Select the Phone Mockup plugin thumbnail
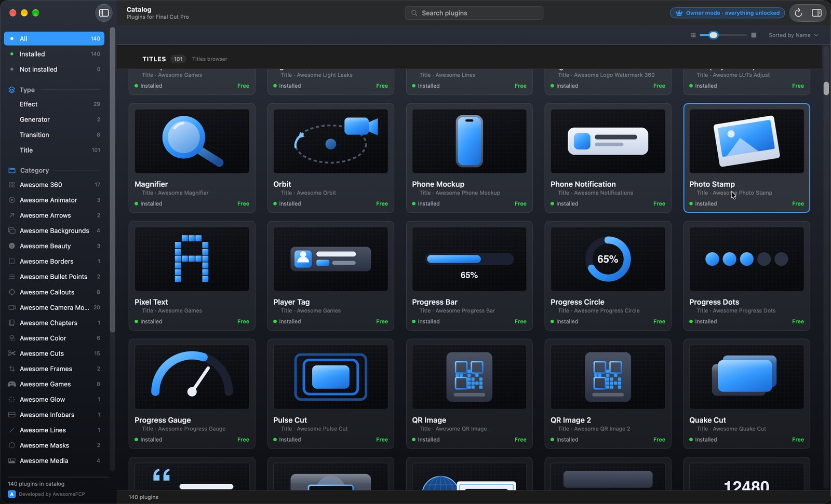The height and width of the screenshot is (504, 831). point(469,141)
